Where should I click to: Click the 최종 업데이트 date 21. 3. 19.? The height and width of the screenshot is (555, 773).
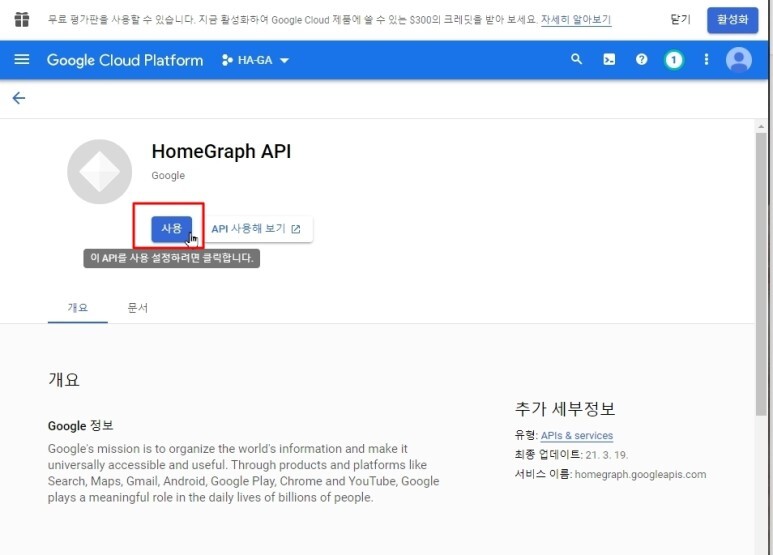(606, 455)
